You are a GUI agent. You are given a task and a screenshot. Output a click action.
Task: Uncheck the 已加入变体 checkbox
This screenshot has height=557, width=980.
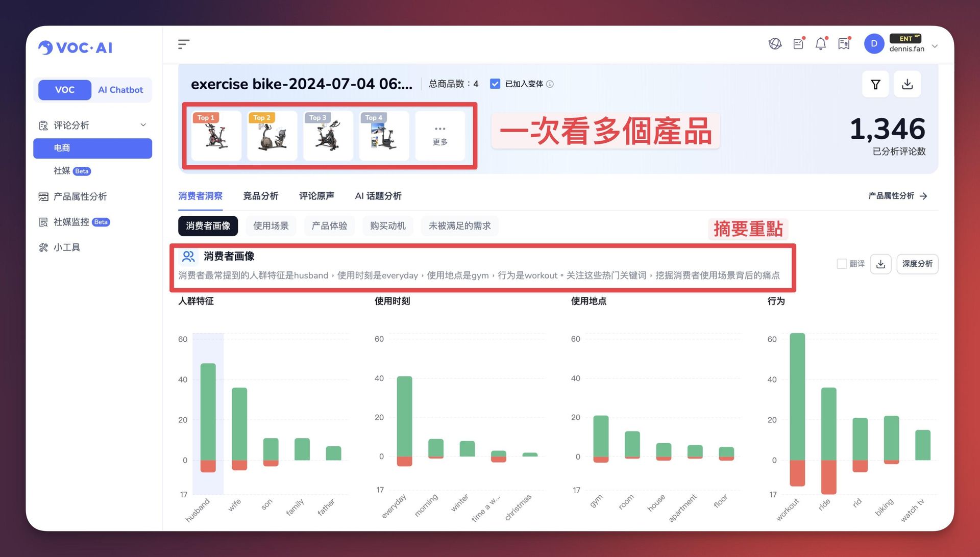coord(495,84)
